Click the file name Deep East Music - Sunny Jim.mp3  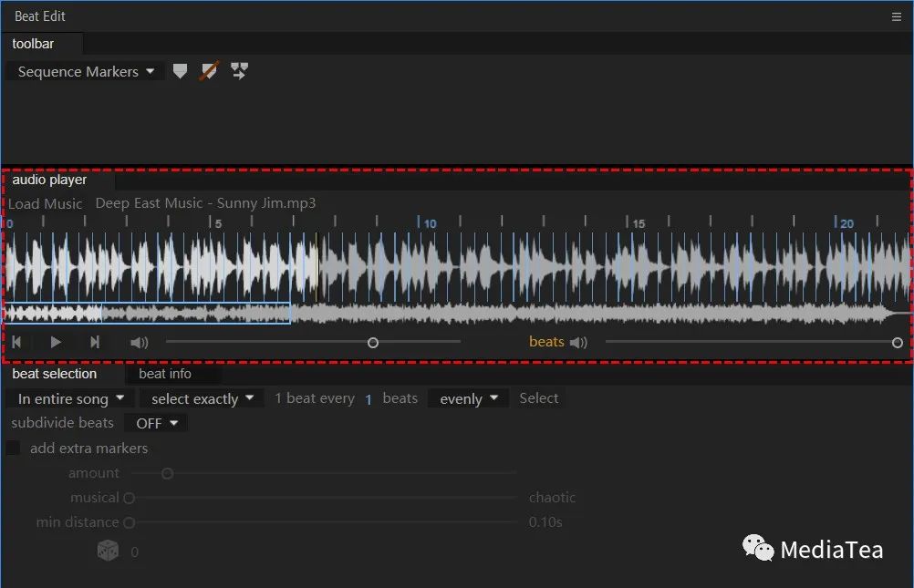click(205, 202)
